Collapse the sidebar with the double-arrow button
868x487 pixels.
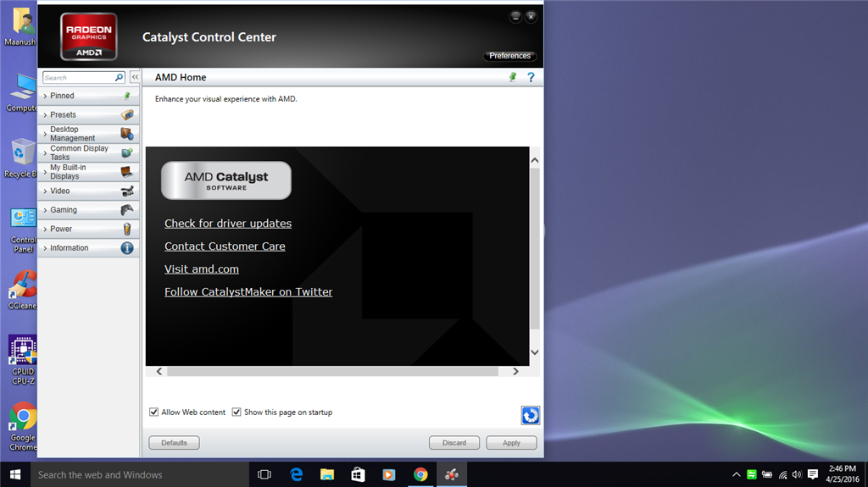pyautogui.click(x=135, y=77)
